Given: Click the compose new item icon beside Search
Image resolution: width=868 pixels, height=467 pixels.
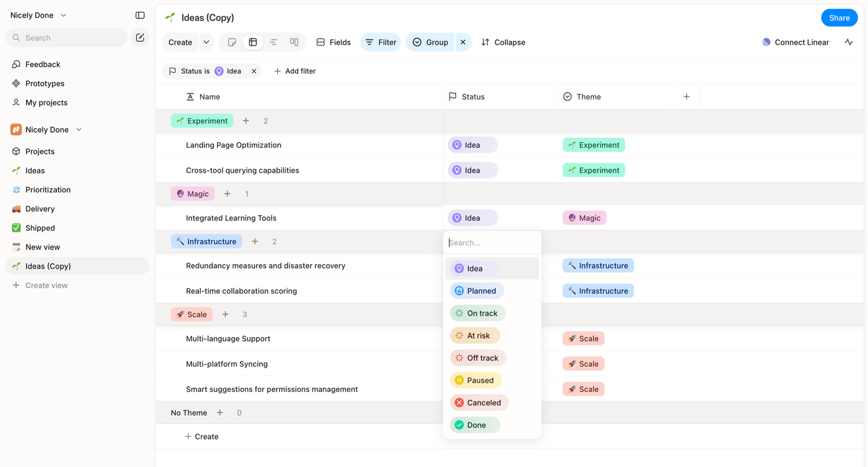Looking at the screenshot, I should (x=140, y=38).
